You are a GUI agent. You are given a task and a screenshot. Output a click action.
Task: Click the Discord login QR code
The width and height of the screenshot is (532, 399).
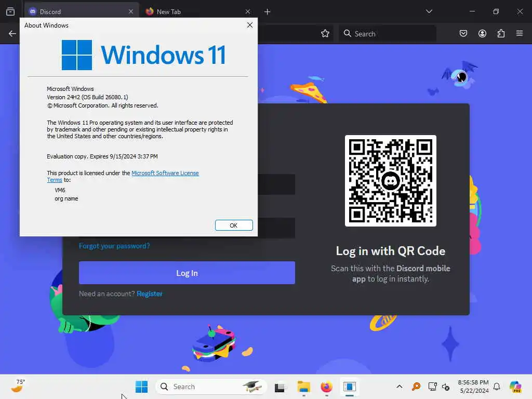pos(391,181)
